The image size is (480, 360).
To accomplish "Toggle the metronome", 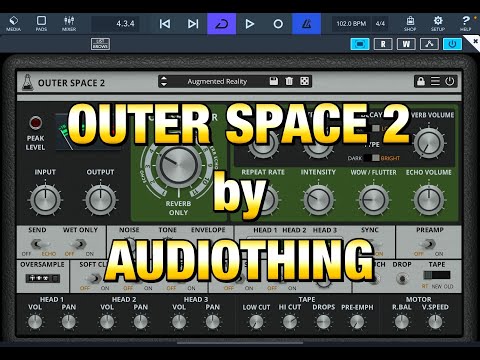I will 306,24.
